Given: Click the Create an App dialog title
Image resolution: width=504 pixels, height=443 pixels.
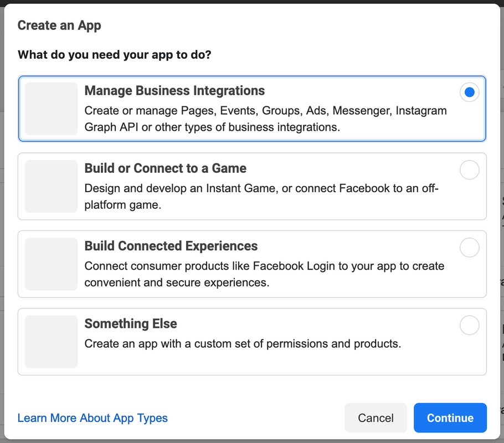Looking at the screenshot, I should click(59, 25).
